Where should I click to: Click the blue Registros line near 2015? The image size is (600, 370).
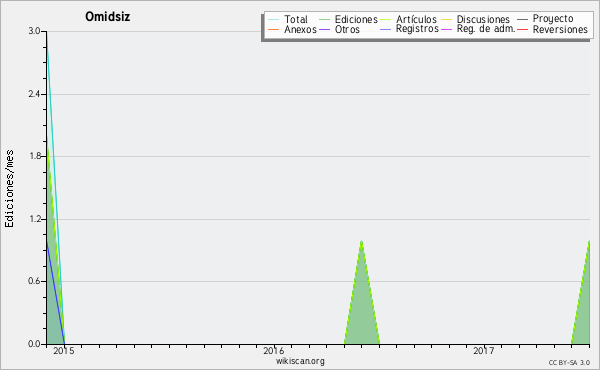click(x=55, y=293)
